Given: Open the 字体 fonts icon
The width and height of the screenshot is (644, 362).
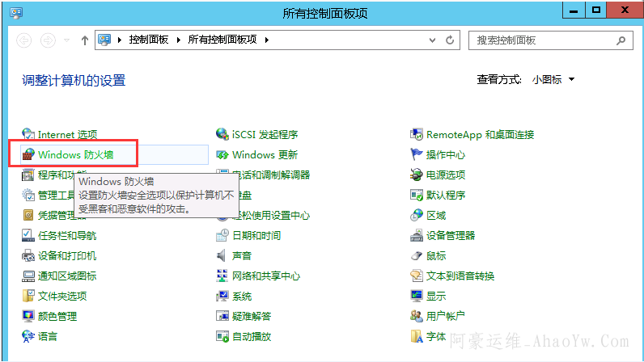Looking at the screenshot, I should (x=417, y=336).
